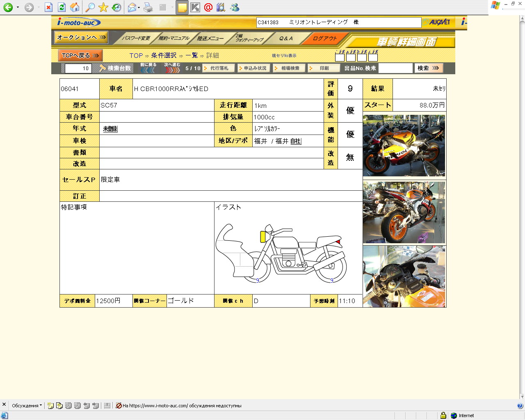525x420 pixels.
Task: Click the start price 88.0万円
Action: pos(432,105)
